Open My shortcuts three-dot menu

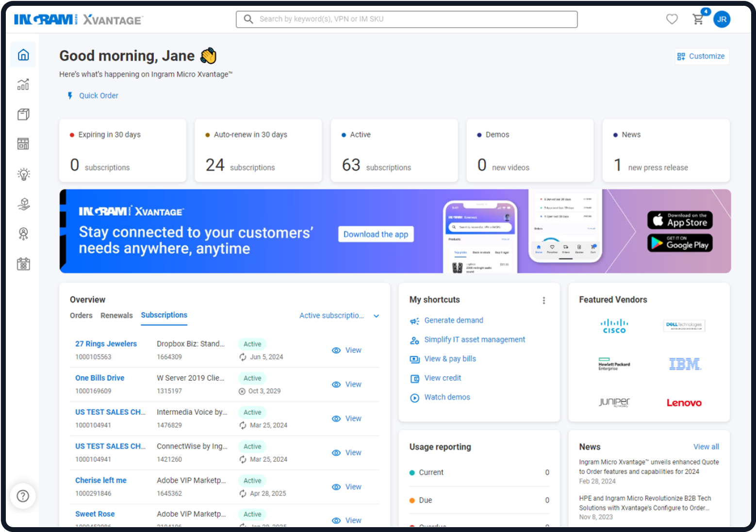point(543,301)
